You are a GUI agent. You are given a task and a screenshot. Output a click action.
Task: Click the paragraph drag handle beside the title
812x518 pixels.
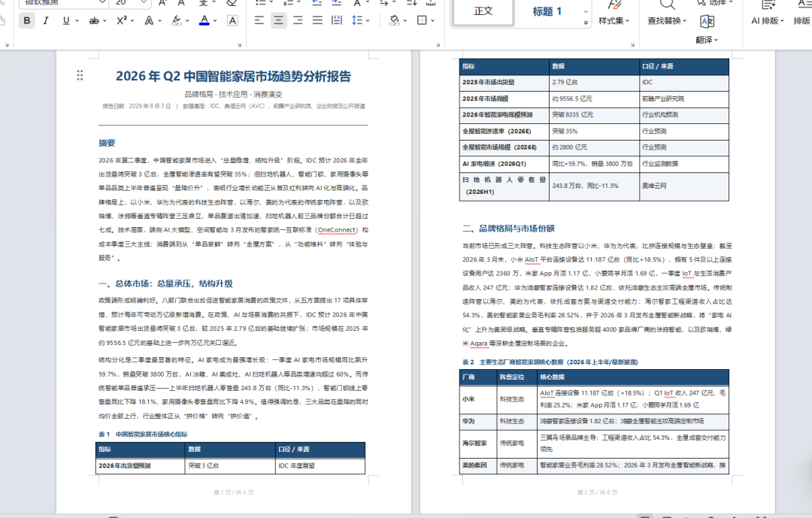pyautogui.click(x=80, y=76)
